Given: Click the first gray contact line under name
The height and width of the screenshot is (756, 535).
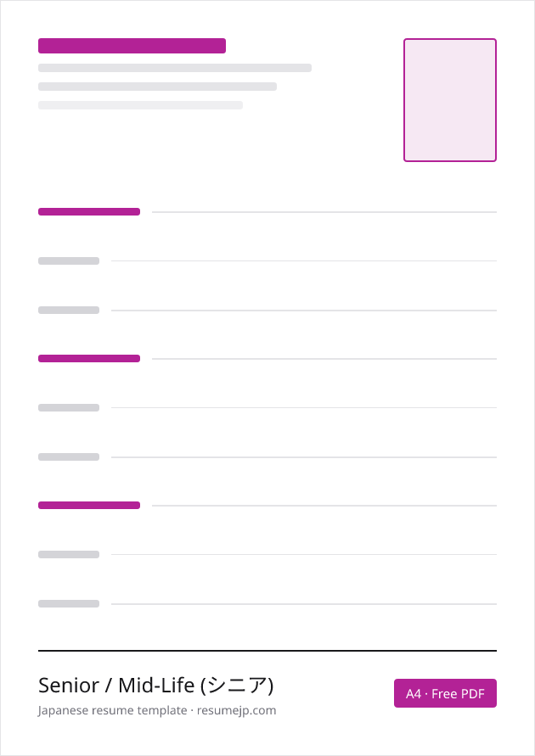Looking at the screenshot, I should 175,68.
